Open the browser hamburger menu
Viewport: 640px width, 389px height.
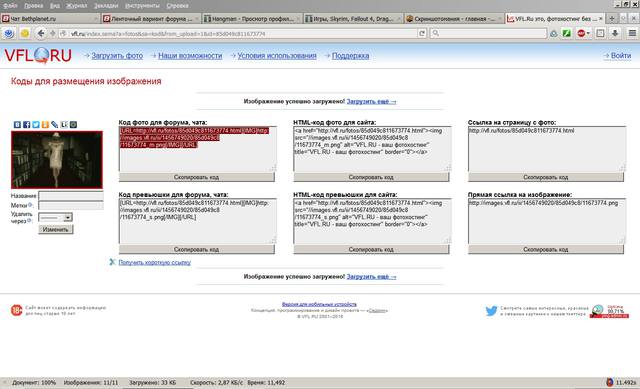pyautogui.click(x=632, y=33)
